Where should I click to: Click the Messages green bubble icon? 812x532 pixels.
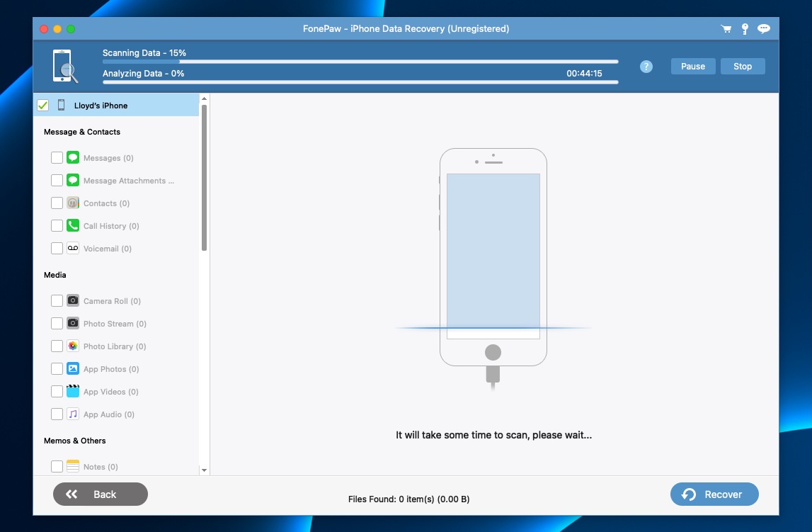73,157
